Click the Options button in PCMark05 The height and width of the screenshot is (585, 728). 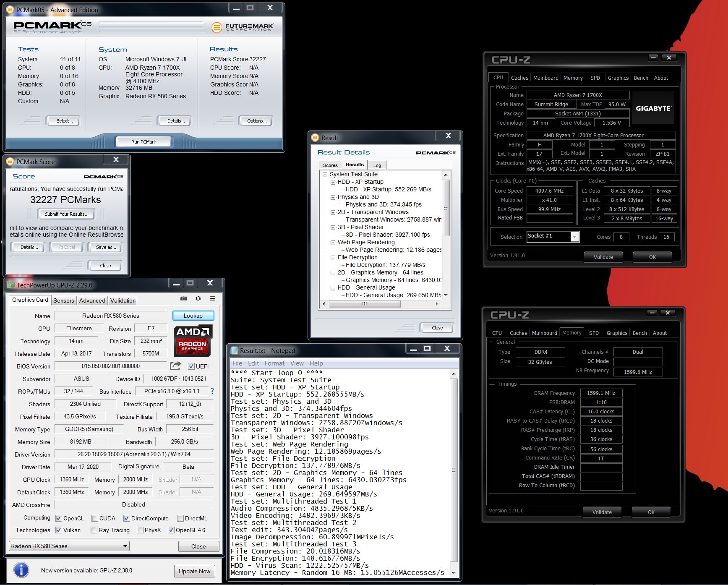[257, 121]
